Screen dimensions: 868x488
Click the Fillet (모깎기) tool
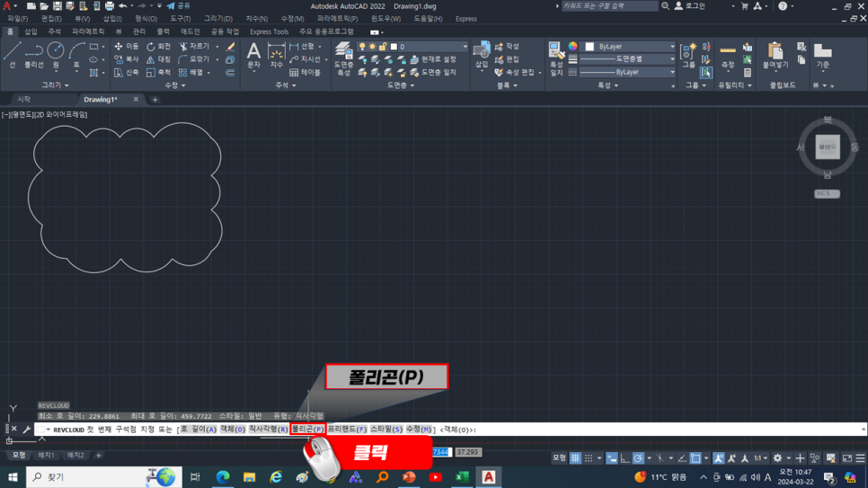(195, 59)
